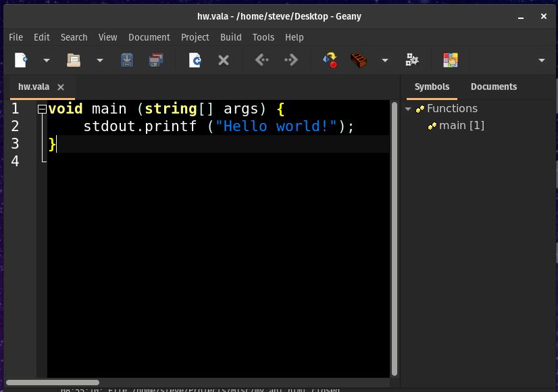Open build actions dropdown arrow

(x=384, y=61)
